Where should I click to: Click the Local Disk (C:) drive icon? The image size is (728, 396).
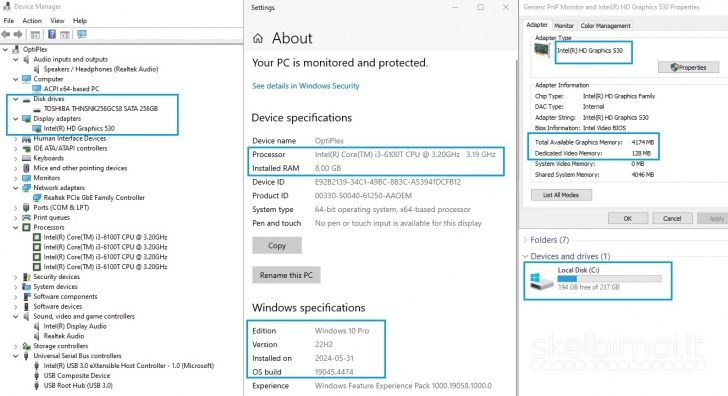pyautogui.click(x=541, y=281)
